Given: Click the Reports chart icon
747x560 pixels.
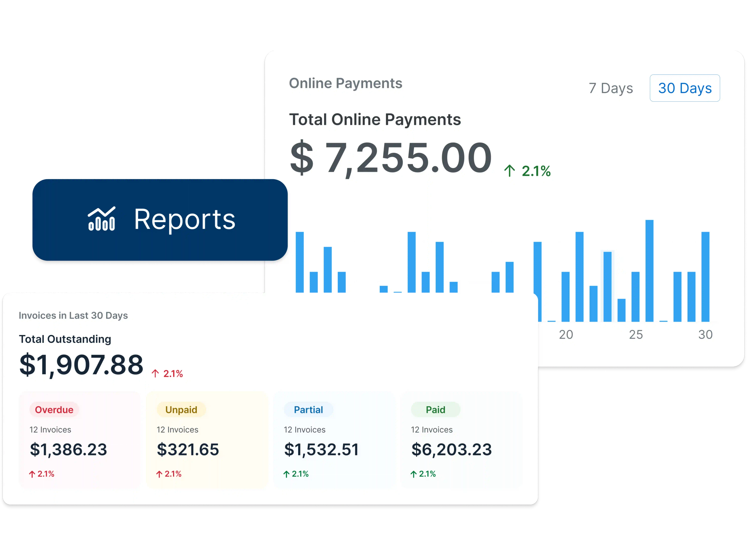Looking at the screenshot, I should pyautogui.click(x=101, y=219).
